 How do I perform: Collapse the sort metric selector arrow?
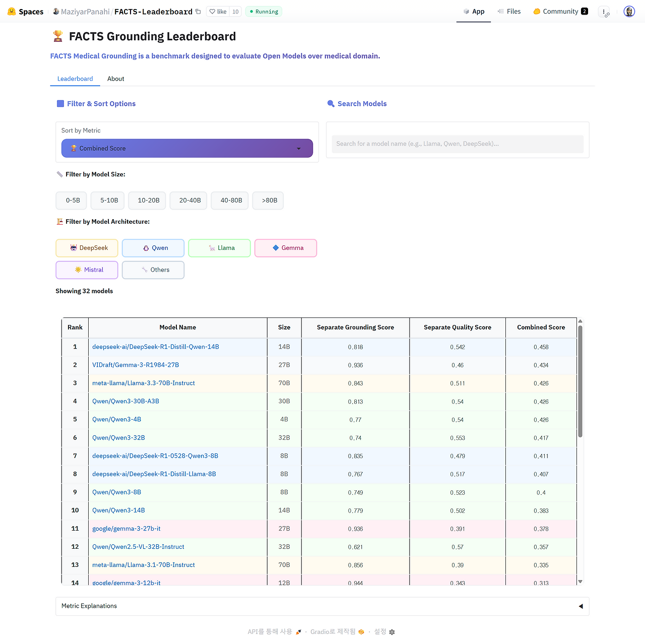tap(298, 148)
